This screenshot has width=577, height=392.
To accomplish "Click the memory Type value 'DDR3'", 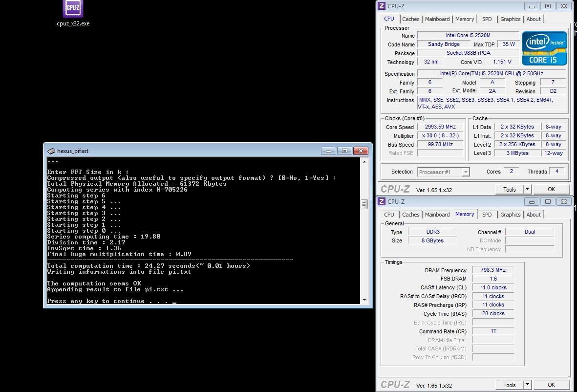I will point(433,232).
